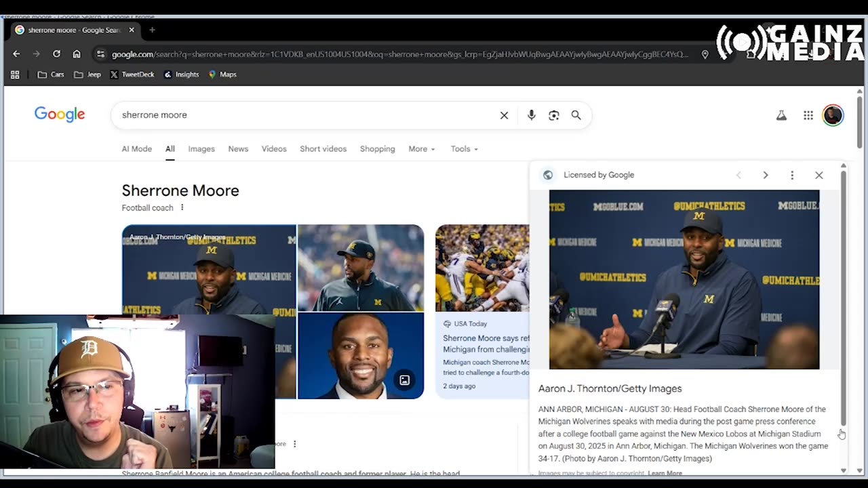Open the football game news thumbnail
Image resolution: width=868 pixels, height=488 pixels.
pyautogui.click(x=482, y=268)
